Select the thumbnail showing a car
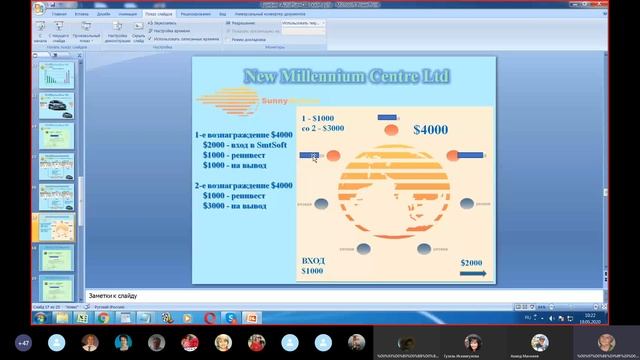The width and height of the screenshot is (640, 360). (57, 105)
